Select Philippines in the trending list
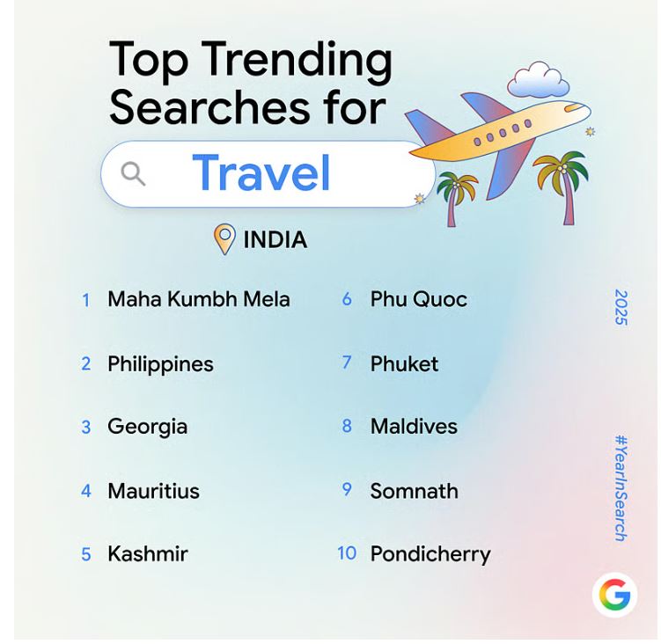This screenshot has width=661, height=644. [x=160, y=364]
